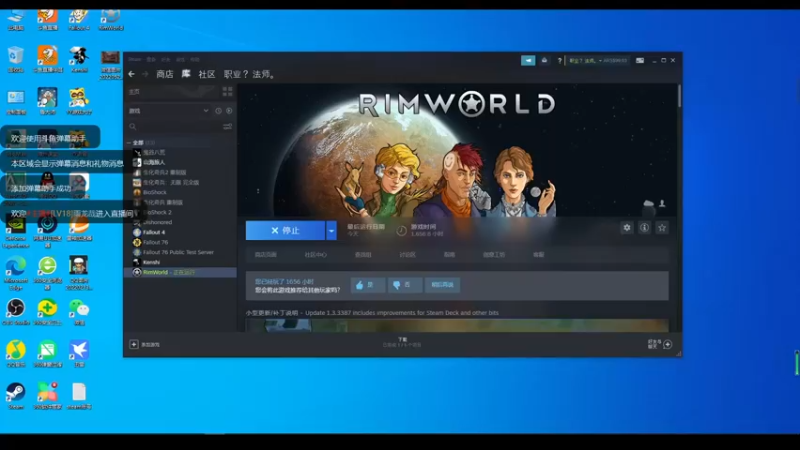
Task: Open Steam desktop shortcut
Action: click(x=16, y=396)
